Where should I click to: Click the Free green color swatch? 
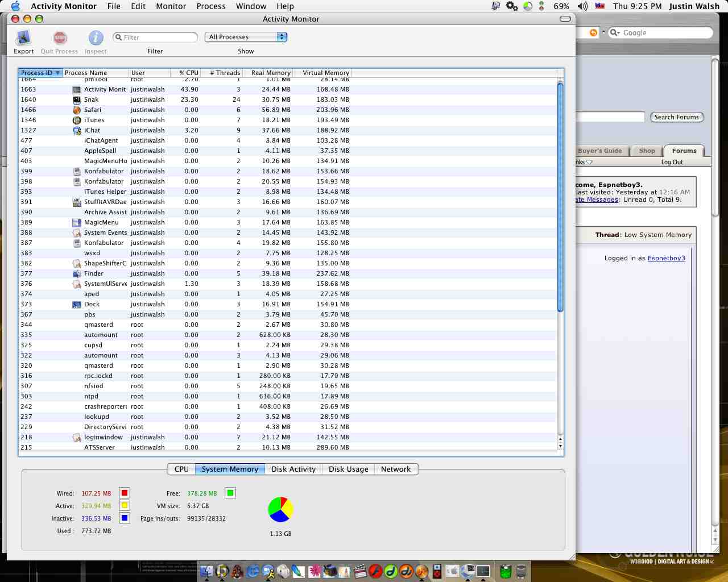pos(230,493)
